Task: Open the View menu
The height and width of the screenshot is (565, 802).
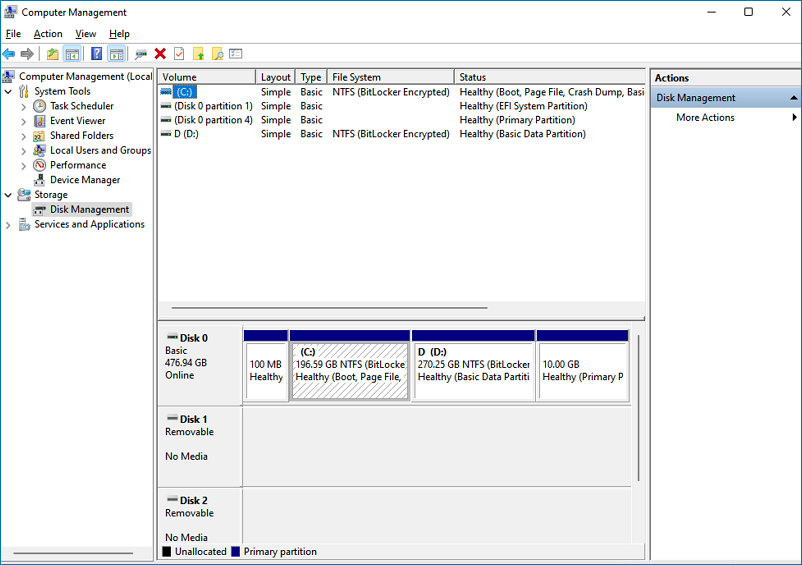Action: pos(85,34)
